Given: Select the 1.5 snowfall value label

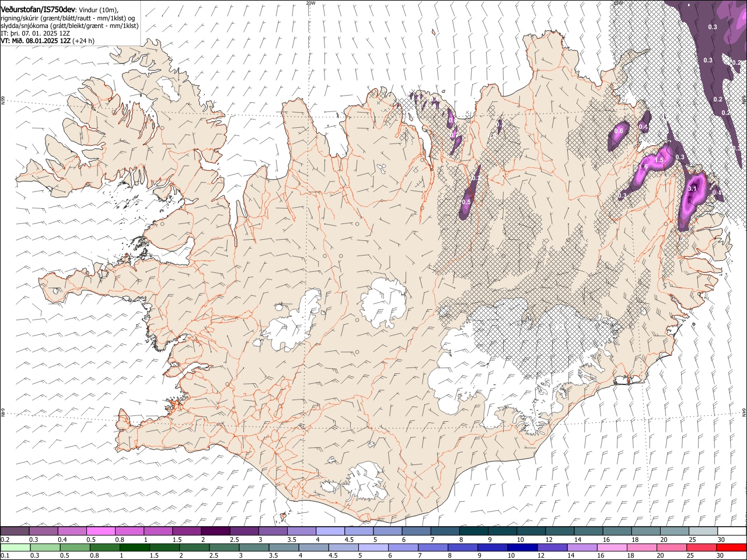Looking at the screenshot, I should [660, 160].
